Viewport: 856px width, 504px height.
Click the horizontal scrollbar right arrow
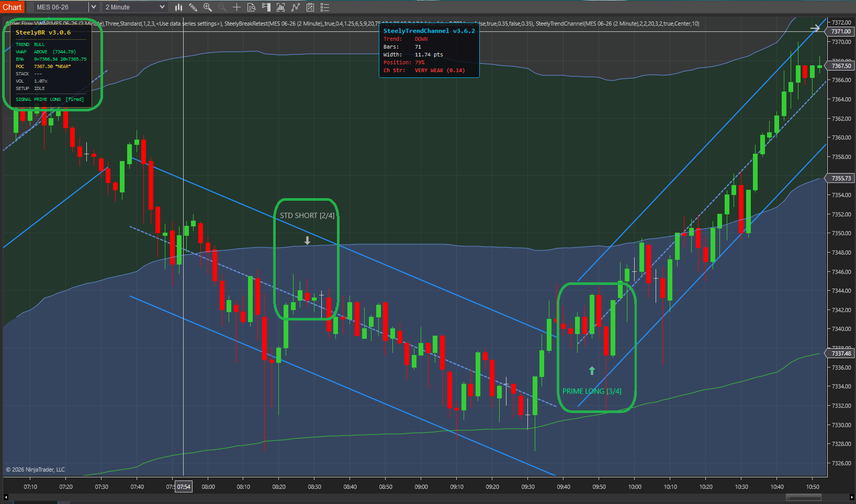[x=852, y=497]
